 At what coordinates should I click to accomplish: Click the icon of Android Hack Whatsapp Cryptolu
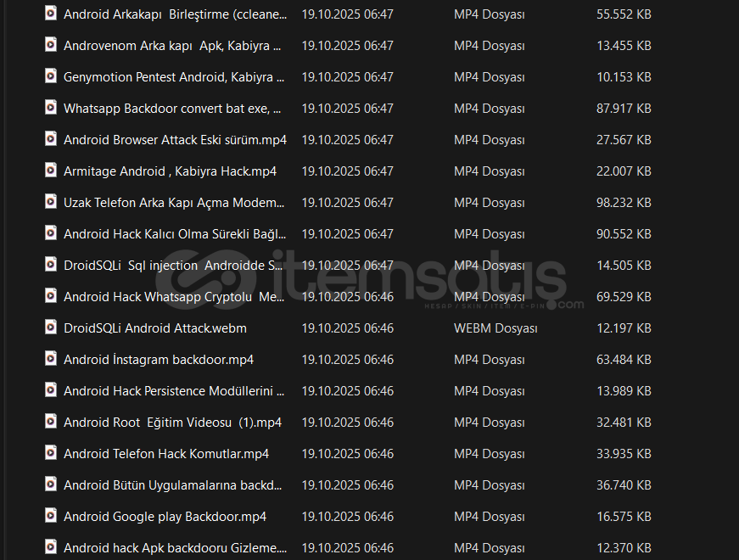[x=50, y=295]
